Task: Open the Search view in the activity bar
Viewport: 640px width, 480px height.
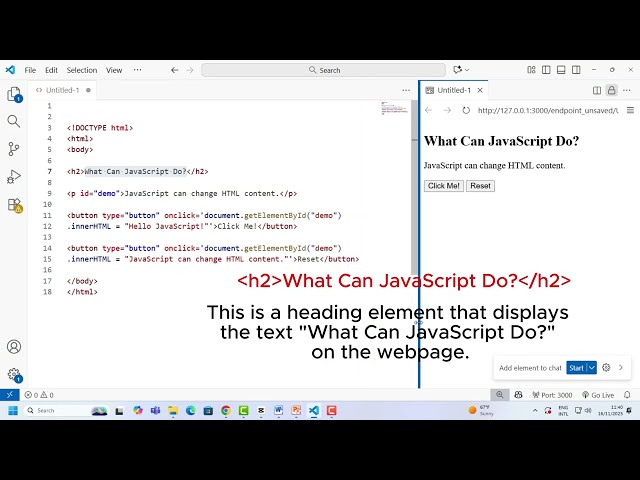Action: click(13, 121)
